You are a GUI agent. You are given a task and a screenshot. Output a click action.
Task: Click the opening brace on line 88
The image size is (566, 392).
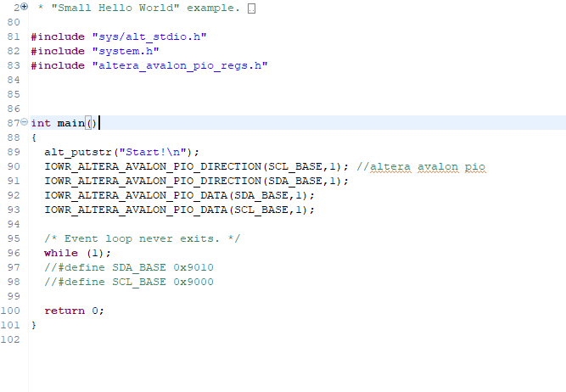[x=34, y=138]
